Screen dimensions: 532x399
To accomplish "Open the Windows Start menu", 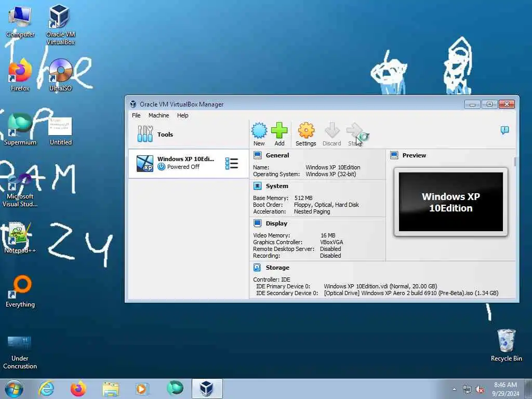I will pos(14,389).
